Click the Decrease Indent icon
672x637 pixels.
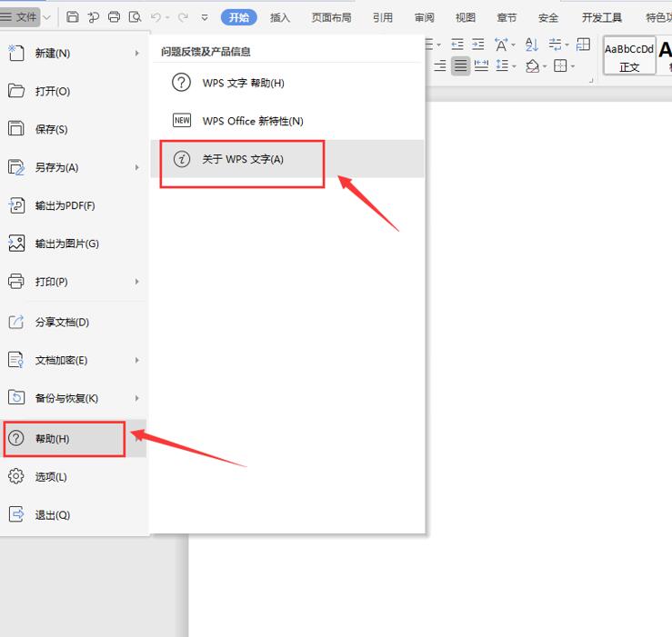[457, 45]
